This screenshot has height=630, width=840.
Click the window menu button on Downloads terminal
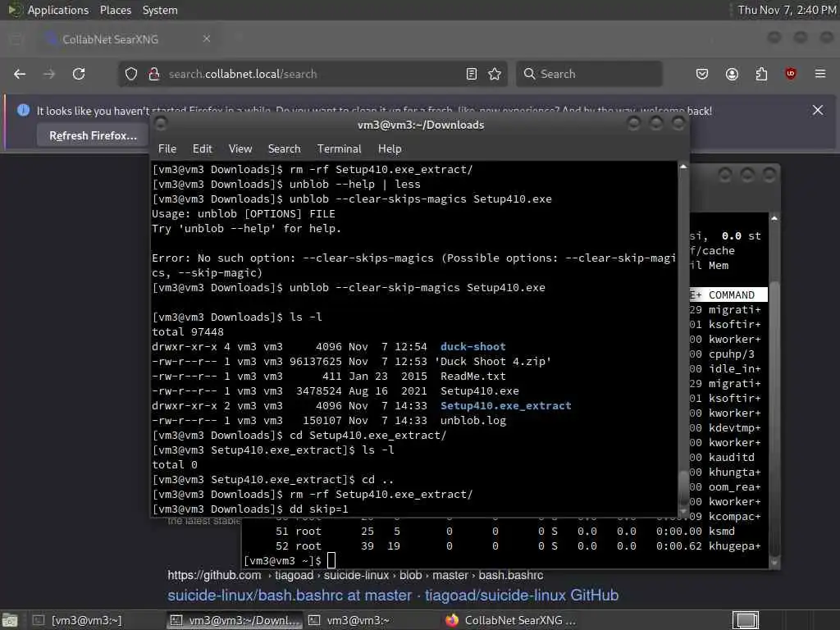[x=160, y=124]
